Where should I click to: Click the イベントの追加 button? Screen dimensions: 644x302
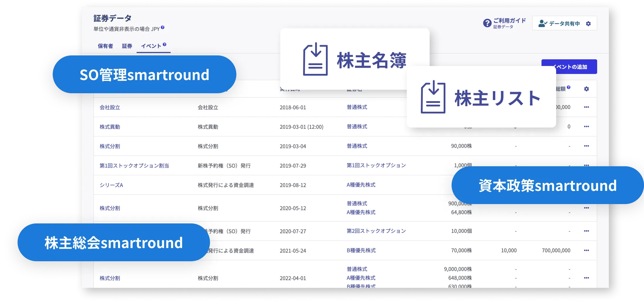(569, 67)
